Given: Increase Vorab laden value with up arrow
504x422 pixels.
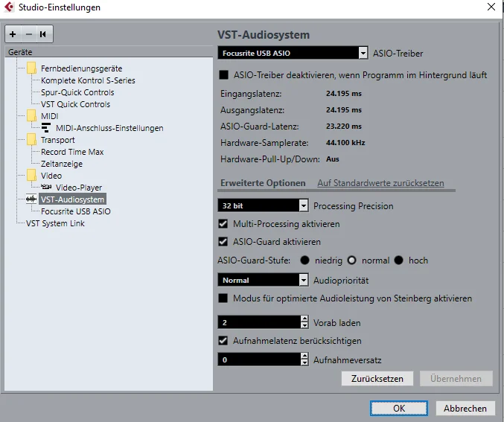Looking at the screenshot, I should point(304,319).
